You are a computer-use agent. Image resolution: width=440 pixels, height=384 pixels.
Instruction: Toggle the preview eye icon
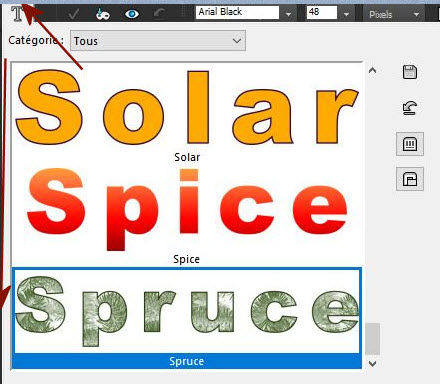coord(132,14)
